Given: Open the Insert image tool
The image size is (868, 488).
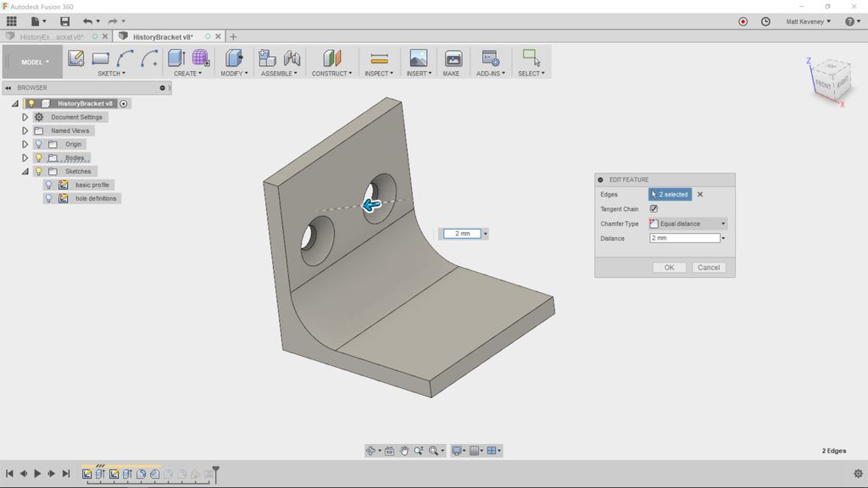Looking at the screenshot, I should click(x=416, y=58).
